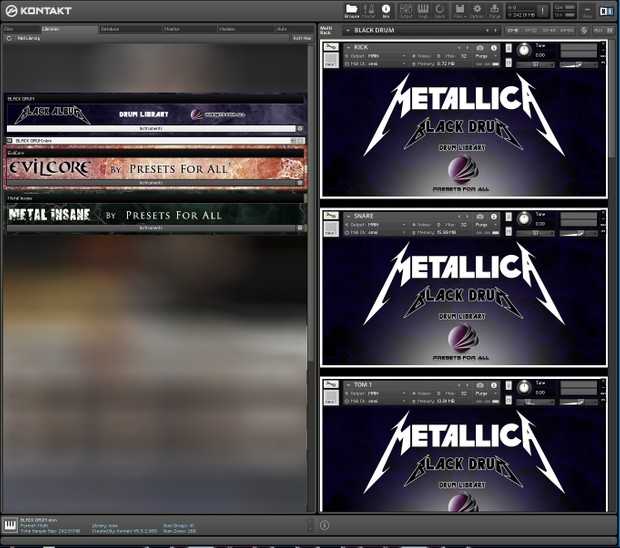The image size is (620, 548).
Task: Toggle the Browse panel folder icon
Action: point(351,11)
